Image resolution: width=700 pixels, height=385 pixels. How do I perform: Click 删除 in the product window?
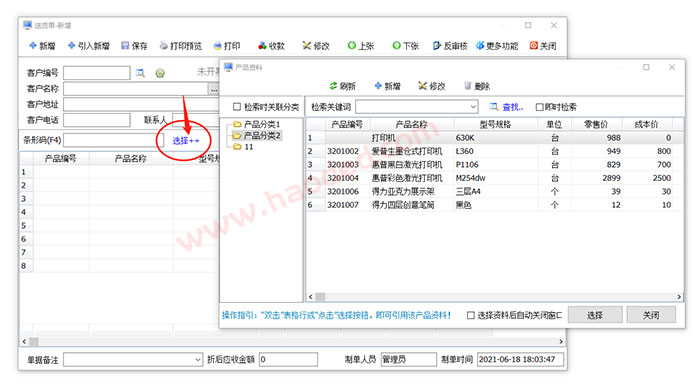coord(477,86)
